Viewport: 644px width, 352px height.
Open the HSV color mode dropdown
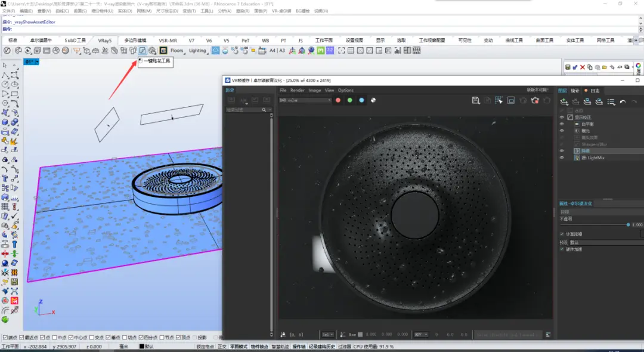pyautogui.click(x=421, y=335)
